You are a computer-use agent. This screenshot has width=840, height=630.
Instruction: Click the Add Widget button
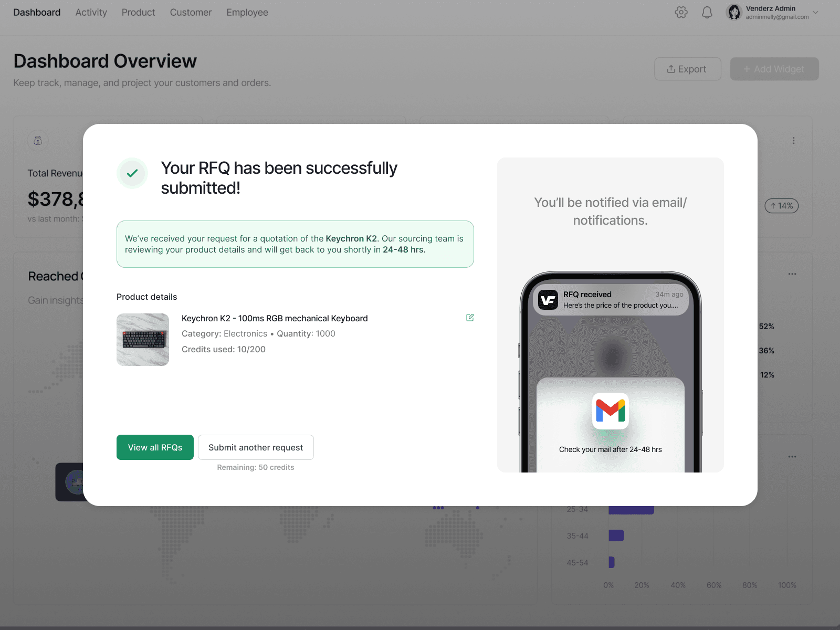pos(774,69)
